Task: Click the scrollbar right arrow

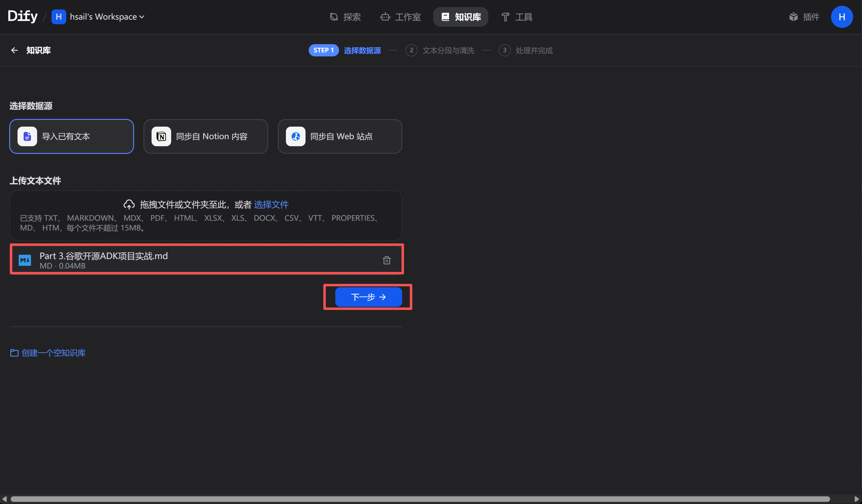Action: [x=856, y=499]
